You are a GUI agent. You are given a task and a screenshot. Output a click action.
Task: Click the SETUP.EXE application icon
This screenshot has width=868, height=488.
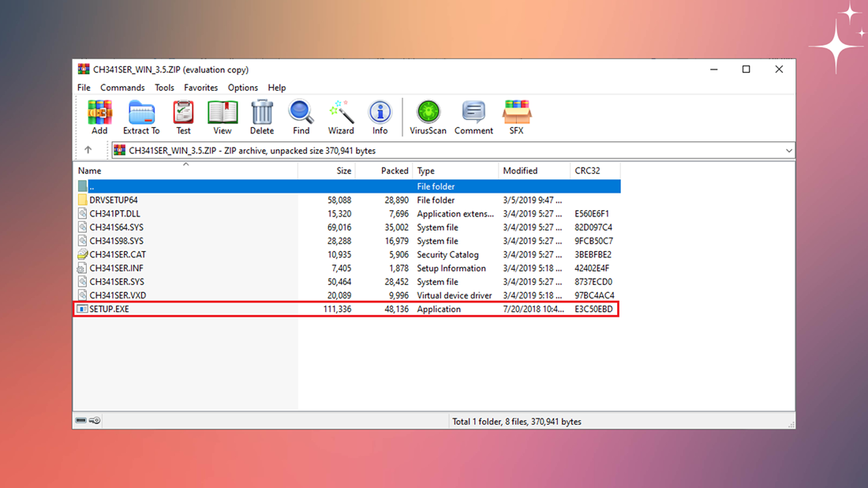click(83, 309)
